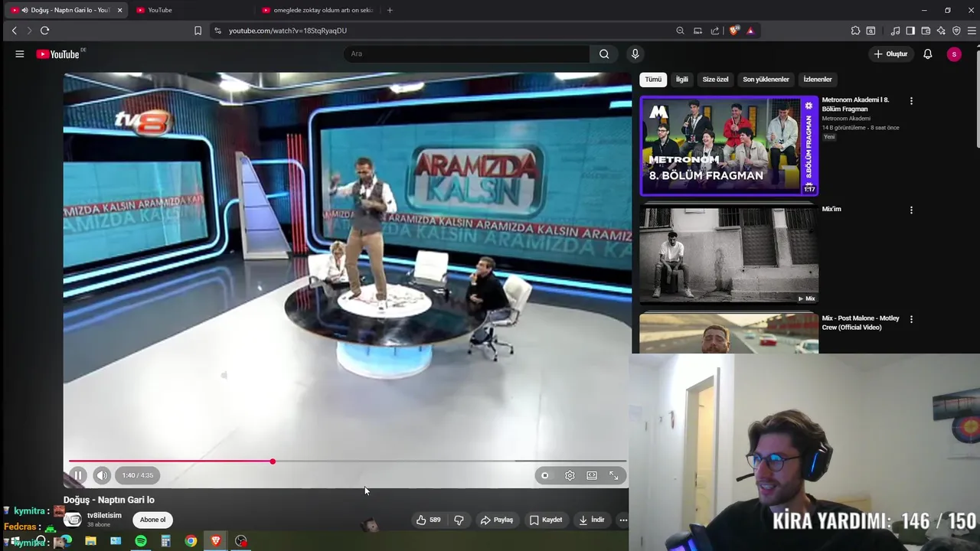Viewport: 980px width, 551px height.
Task: Open YouTube notifications bell
Action: click(x=928, y=54)
